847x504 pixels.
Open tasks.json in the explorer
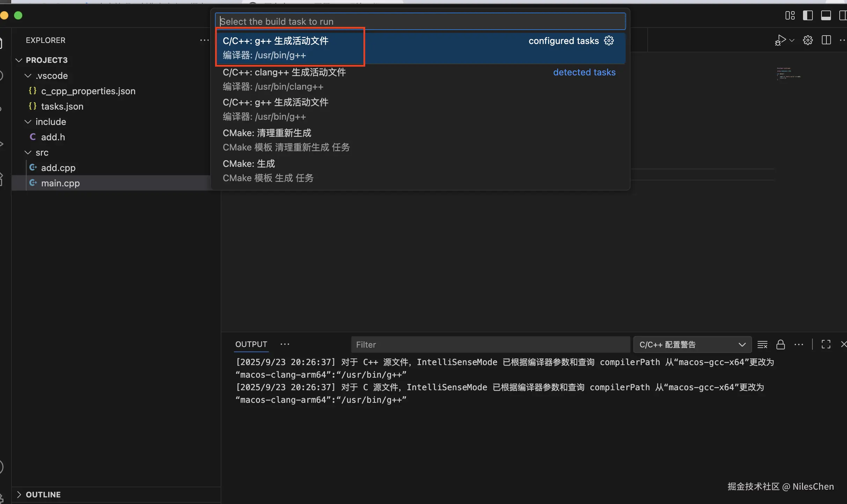(x=62, y=106)
